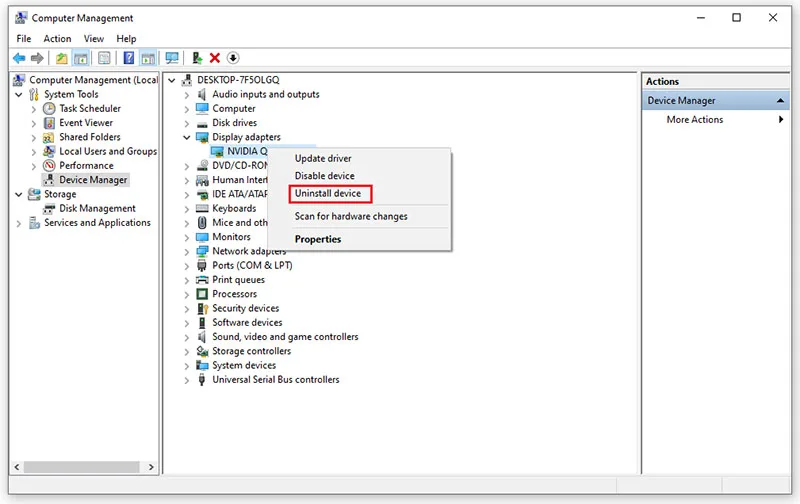Screen dimensions: 800x504
Task: Click the Up one level folder icon
Action: [x=61, y=58]
